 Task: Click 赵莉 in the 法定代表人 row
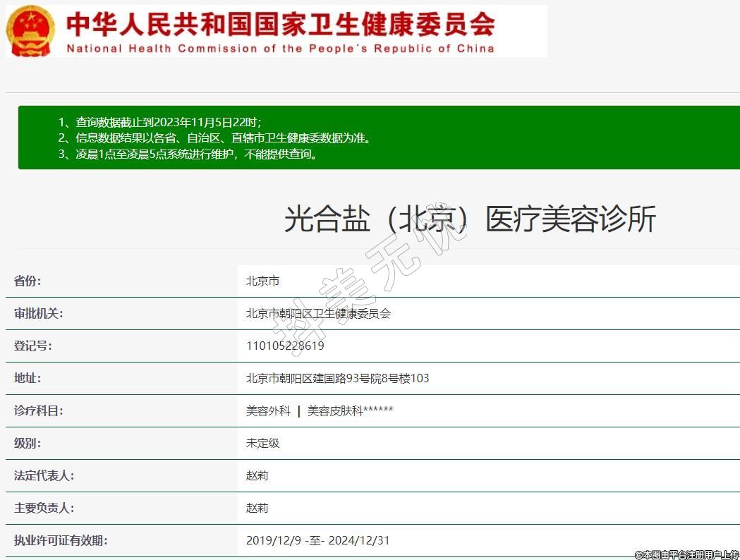257,475
